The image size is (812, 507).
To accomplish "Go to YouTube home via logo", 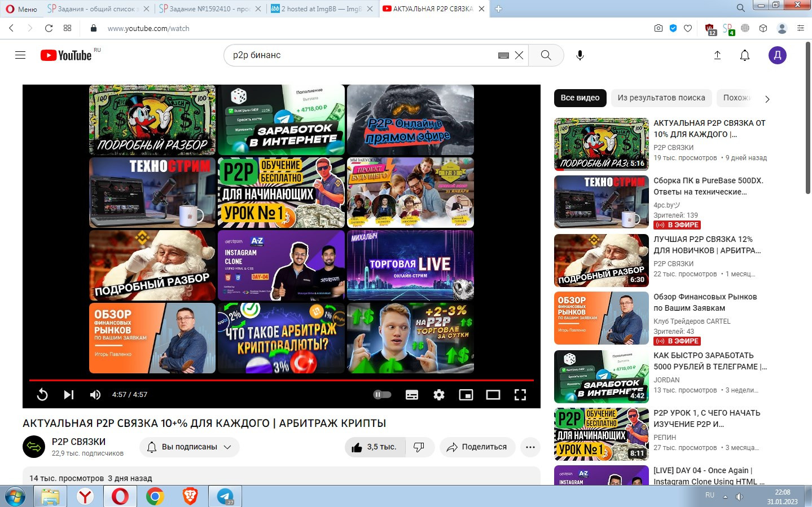I will 66,55.
